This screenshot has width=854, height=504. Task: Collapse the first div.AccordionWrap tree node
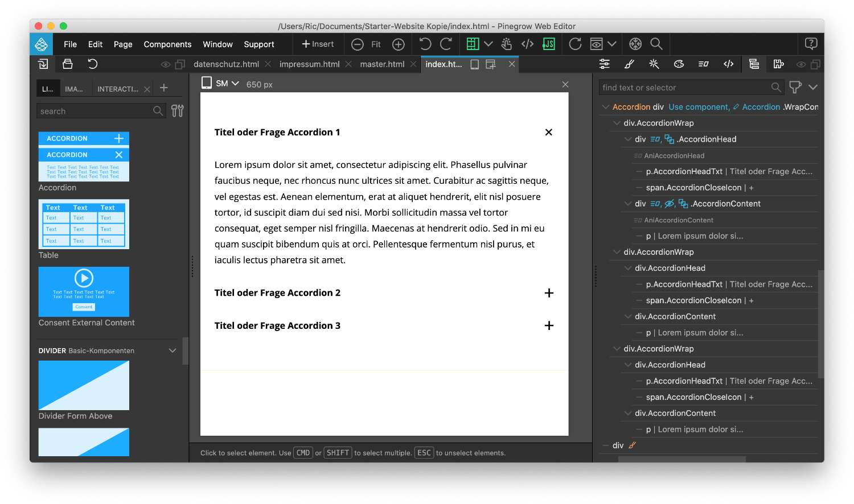click(617, 123)
